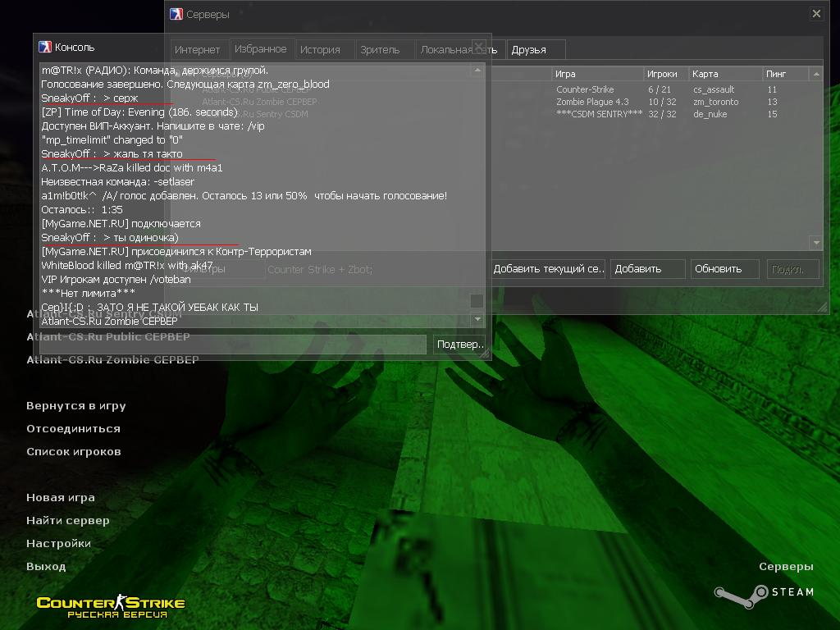Sort servers by Игроки column

[664, 74]
